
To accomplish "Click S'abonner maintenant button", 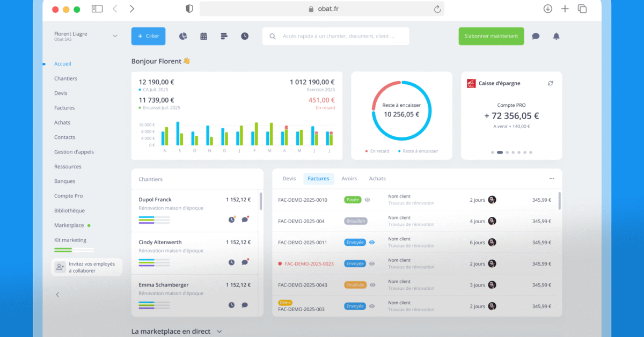I will [x=491, y=36].
